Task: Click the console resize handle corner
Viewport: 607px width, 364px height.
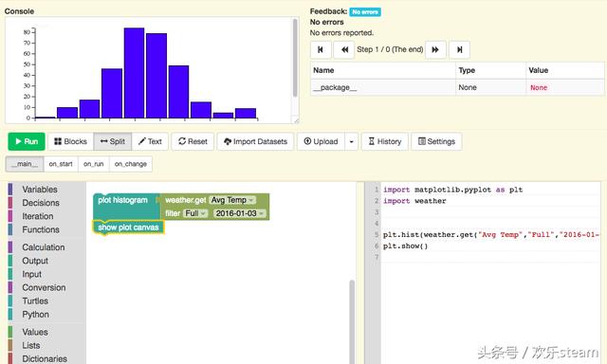Action: pos(296,120)
